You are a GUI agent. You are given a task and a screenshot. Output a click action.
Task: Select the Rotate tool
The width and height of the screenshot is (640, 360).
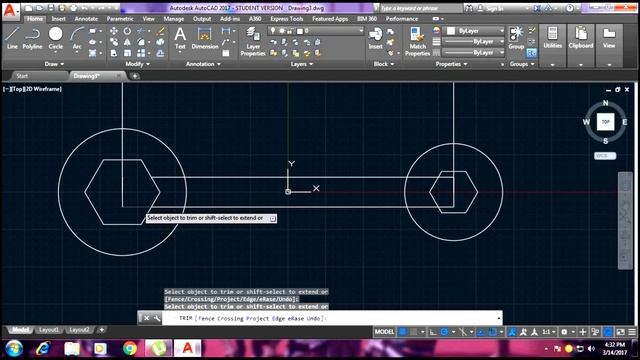coord(127,31)
